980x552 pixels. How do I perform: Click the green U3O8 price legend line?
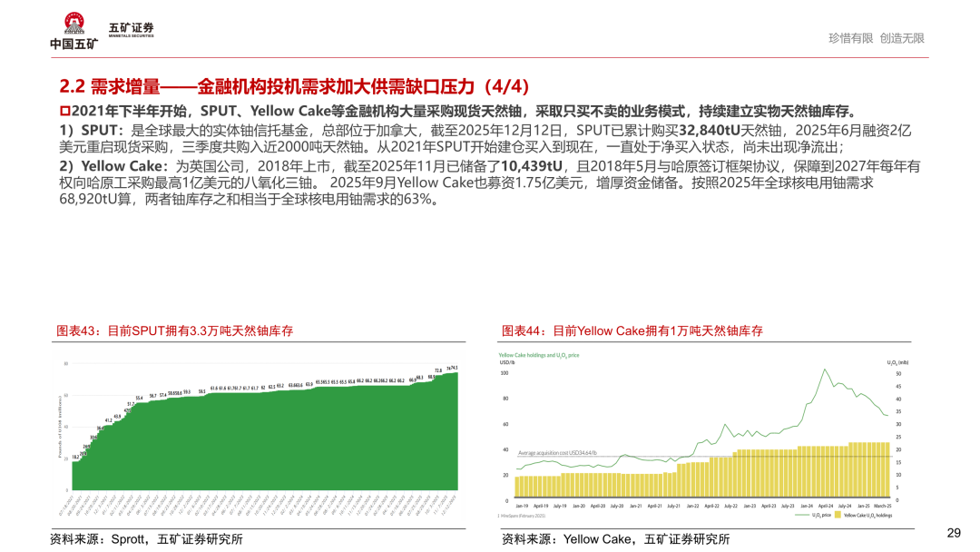tap(802, 515)
